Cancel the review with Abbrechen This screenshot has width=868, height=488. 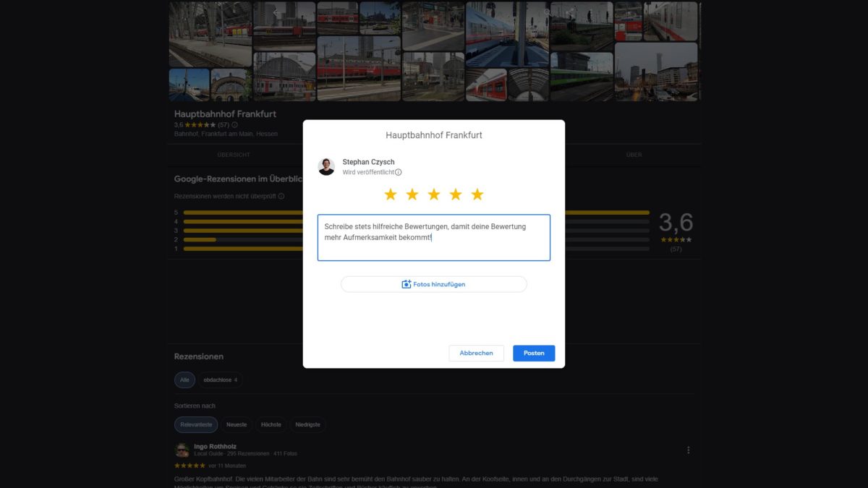pyautogui.click(x=476, y=353)
